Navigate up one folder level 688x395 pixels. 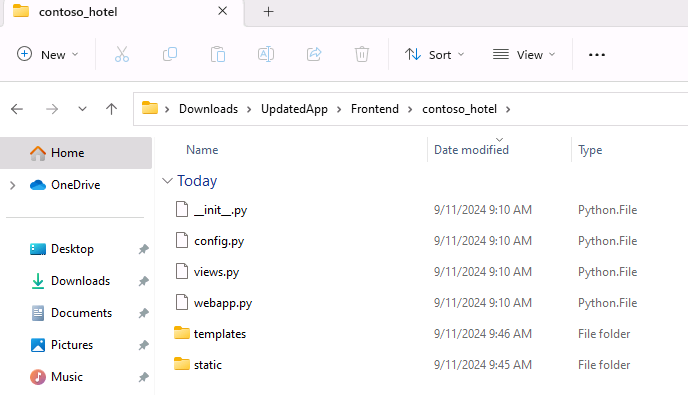[x=111, y=109]
